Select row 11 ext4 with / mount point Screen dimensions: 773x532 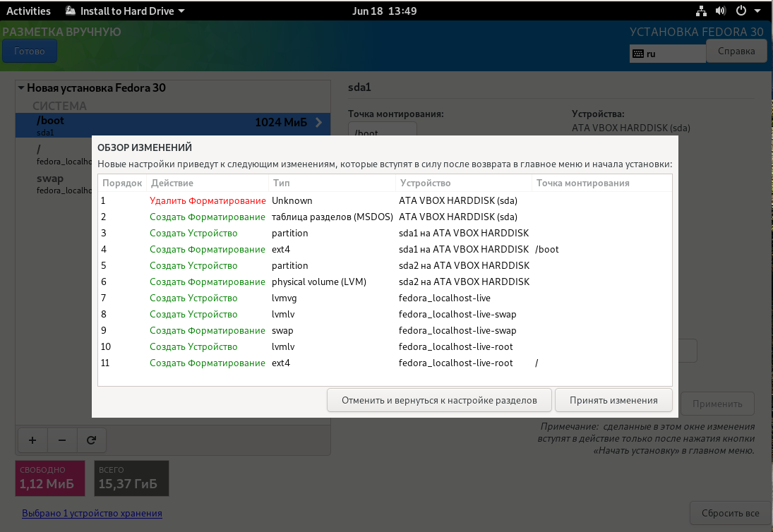385,363
